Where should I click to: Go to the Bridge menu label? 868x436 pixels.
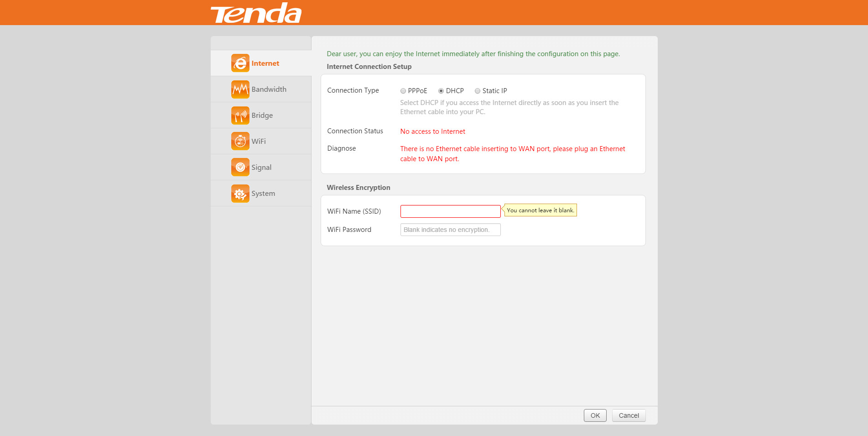pyautogui.click(x=262, y=116)
